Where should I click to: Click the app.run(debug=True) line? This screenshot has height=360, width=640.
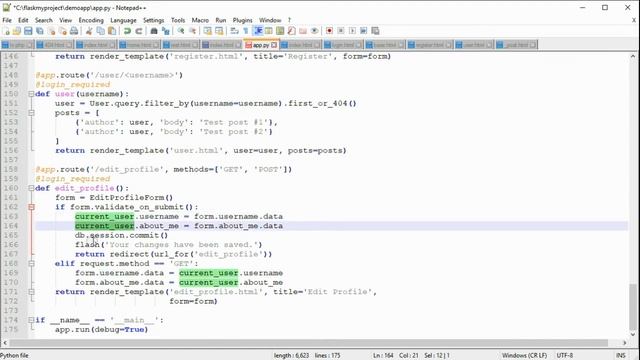(101, 330)
